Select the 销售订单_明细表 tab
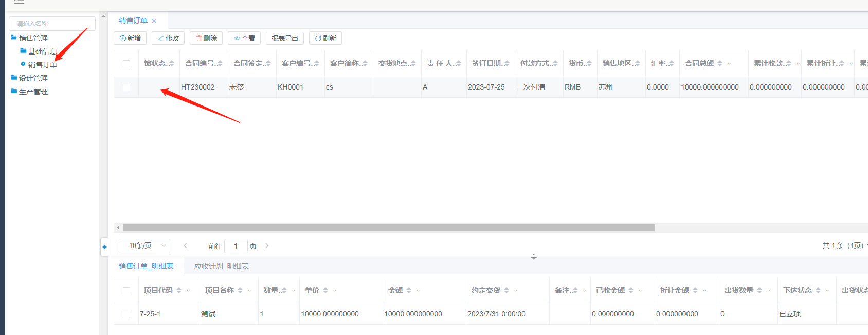 click(x=146, y=266)
